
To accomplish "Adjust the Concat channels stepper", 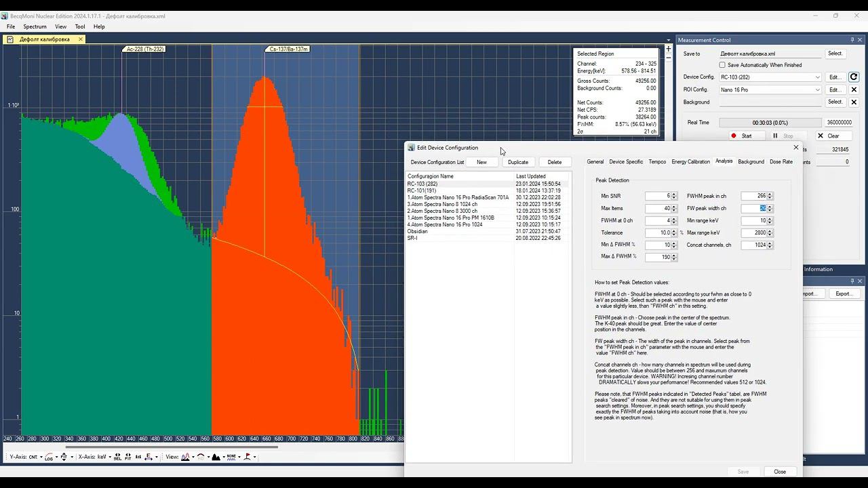I will tap(770, 245).
